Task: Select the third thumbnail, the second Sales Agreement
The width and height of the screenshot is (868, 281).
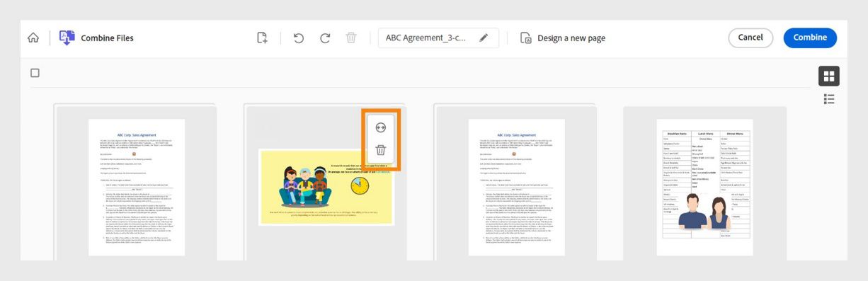Action: [x=517, y=187]
